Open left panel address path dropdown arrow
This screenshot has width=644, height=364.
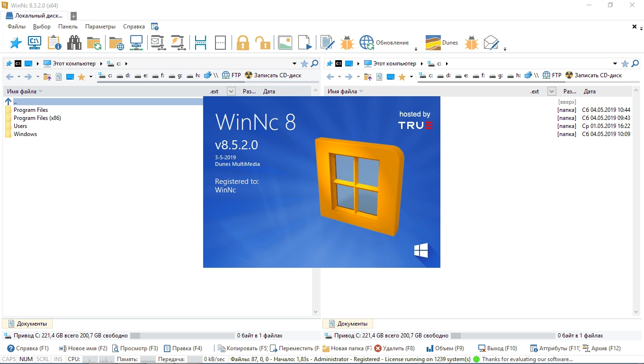click(x=295, y=64)
